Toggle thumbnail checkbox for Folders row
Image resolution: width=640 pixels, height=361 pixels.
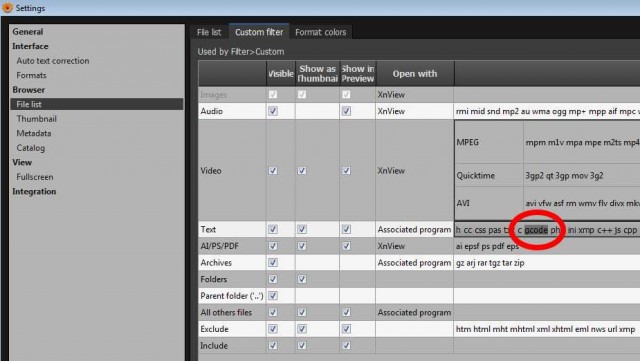point(302,279)
